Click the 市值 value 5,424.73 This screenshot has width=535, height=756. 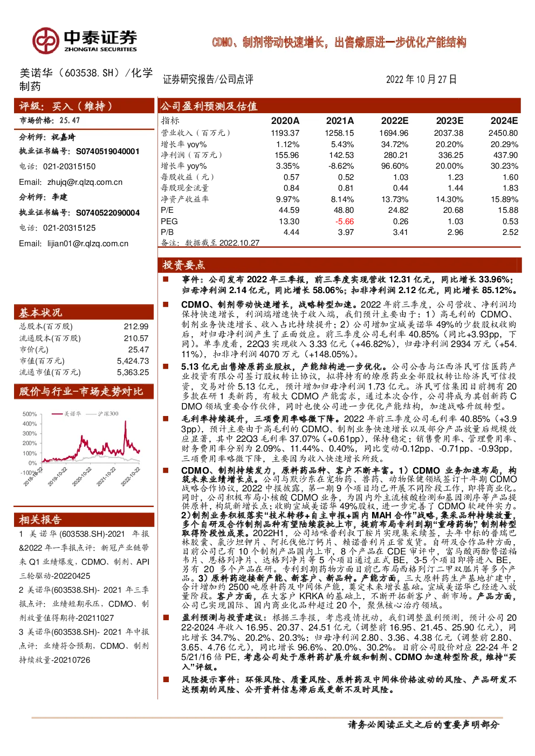(x=133, y=361)
